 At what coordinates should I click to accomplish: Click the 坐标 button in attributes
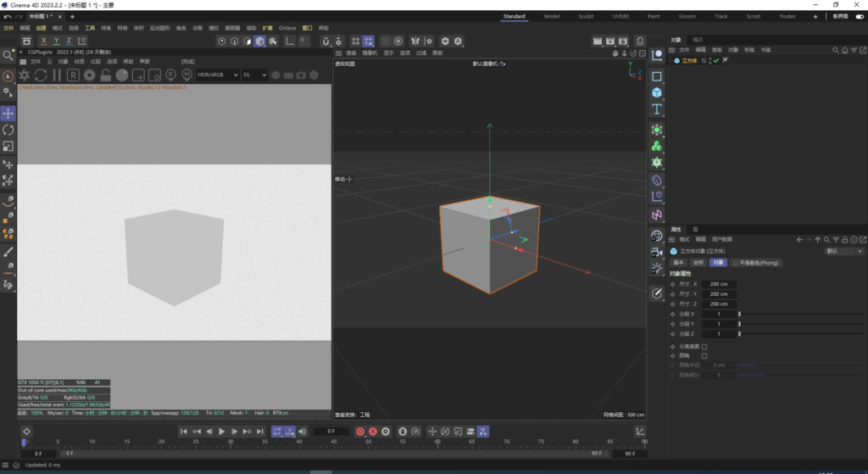tap(698, 263)
